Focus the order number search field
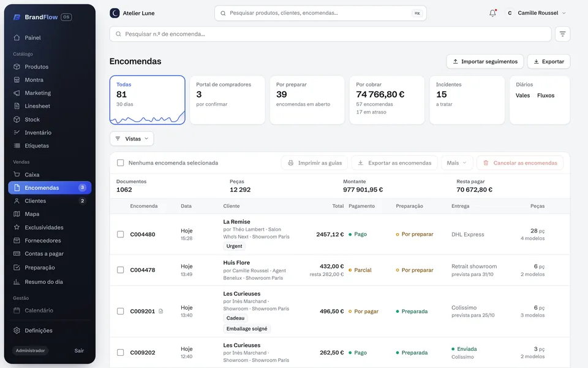This screenshot has width=588, height=368. point(330,34)
